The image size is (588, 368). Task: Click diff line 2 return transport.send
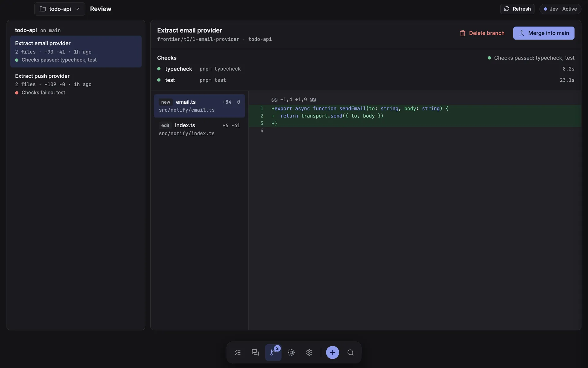pyautogui.click(x=415, y=116)
